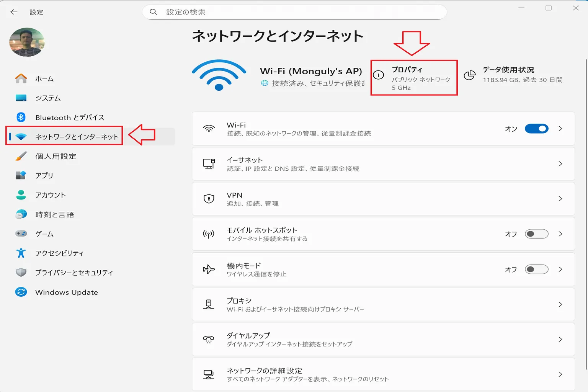The image size is (588, 392).
Task: Expand 機内モード row chevron
Action: click(560, 269)
